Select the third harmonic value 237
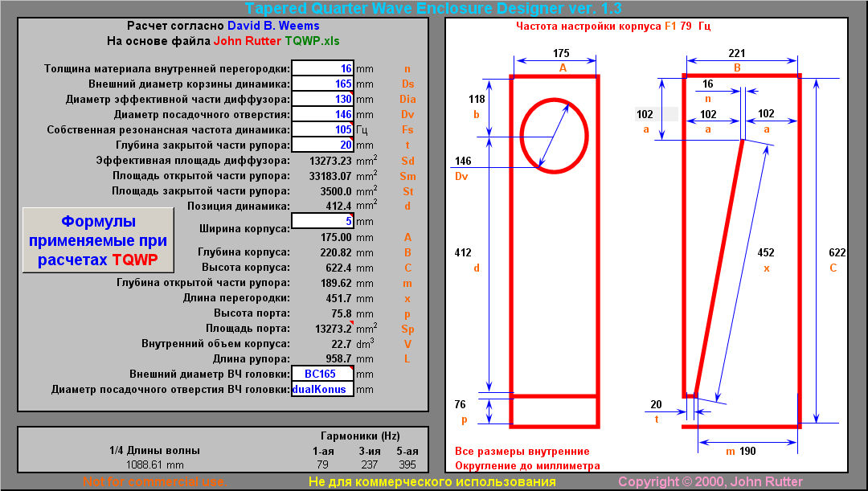Viewport: 868px width, 491px height. click(369, 465)
